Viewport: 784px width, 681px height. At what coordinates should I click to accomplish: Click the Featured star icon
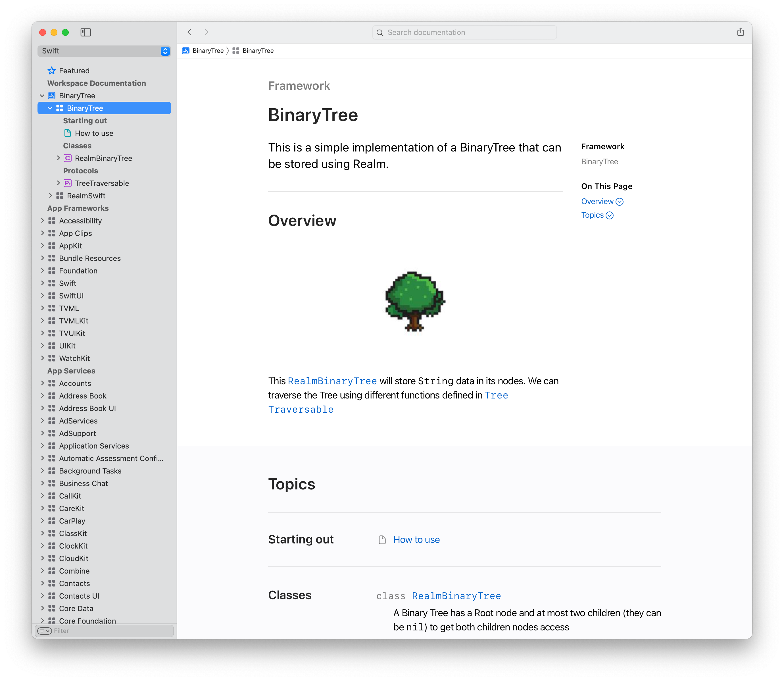pyautogui.click(x=52, y=71)
